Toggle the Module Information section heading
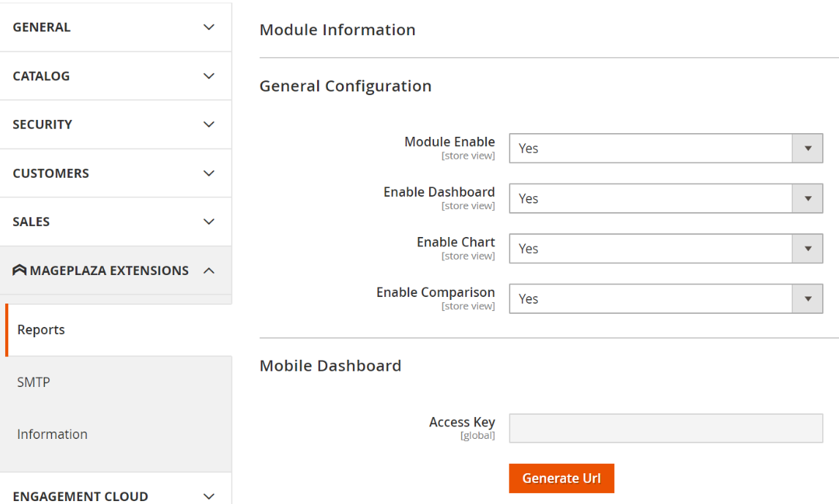The width and height of the screenshot is (839, 504). (338, 30)
